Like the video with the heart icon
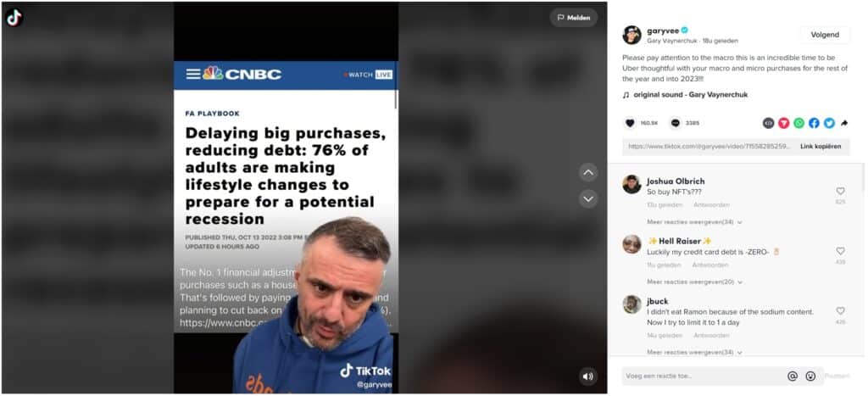868x396 pixels. pyautogui.click(x=630, y=123)
